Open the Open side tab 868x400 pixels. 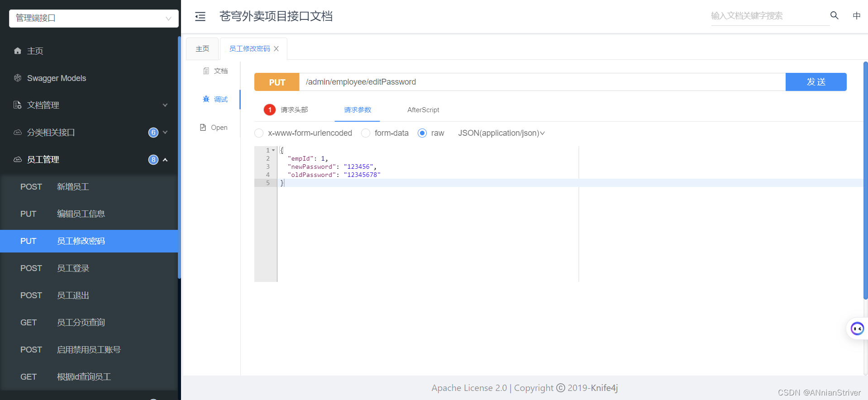[x=214, y=128]
